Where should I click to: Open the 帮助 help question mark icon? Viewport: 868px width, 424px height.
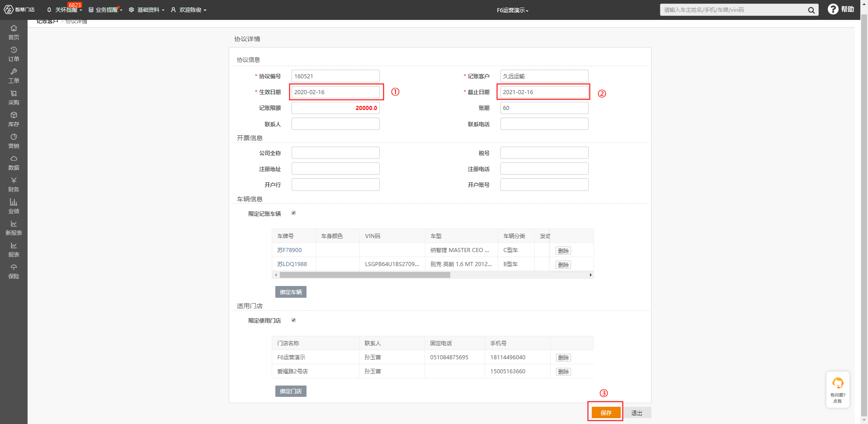tap(833, 9)
